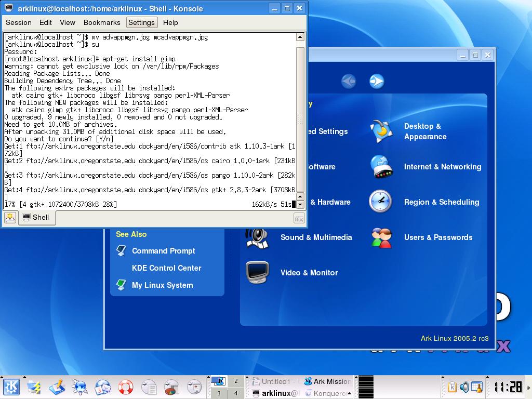
Task: Click the 'Ark Linux 2005.2 rc3' version text
Action: coord(455,338)
